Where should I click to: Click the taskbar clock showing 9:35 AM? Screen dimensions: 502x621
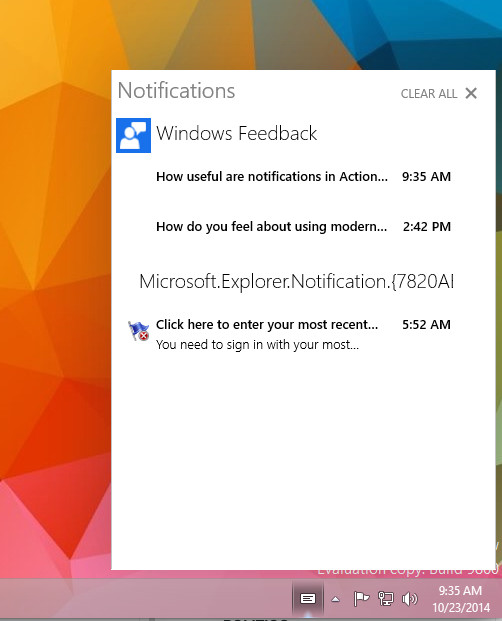coord(460,591)
